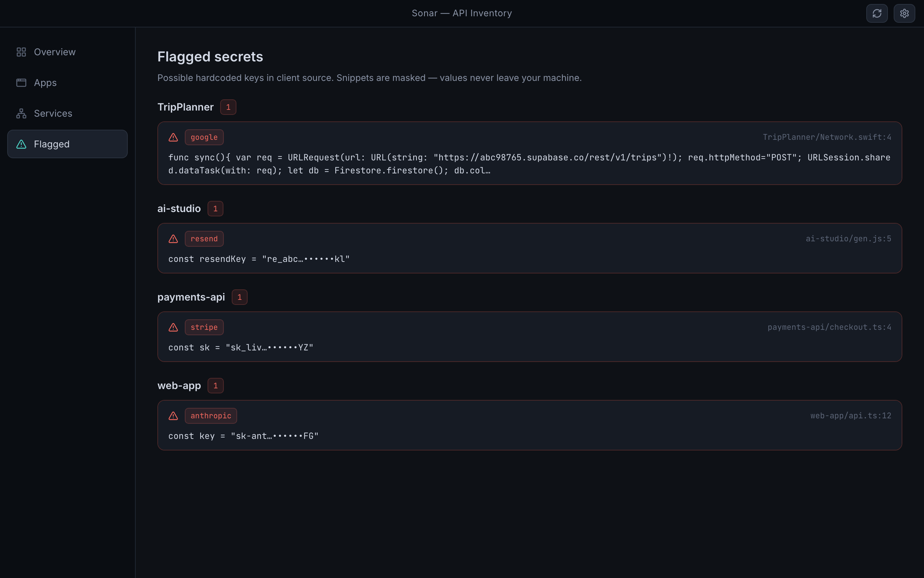Click the anthropic provider tag
Viewport: 924px width, 578px height.
coord(211,416)
